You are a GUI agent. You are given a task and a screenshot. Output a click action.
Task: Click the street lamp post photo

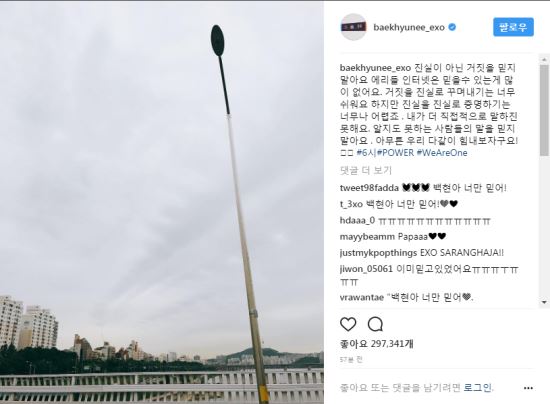[x=162, y=202]
